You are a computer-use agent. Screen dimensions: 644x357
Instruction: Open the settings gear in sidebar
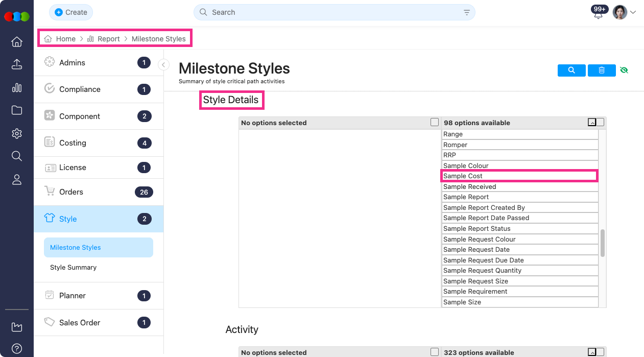[x=16, y=133]
